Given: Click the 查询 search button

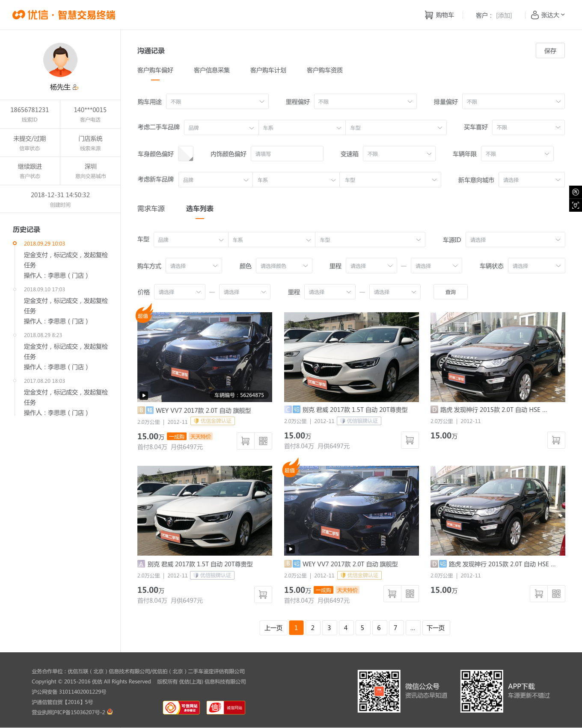Looking at the screenshot, I should (451, 292).
